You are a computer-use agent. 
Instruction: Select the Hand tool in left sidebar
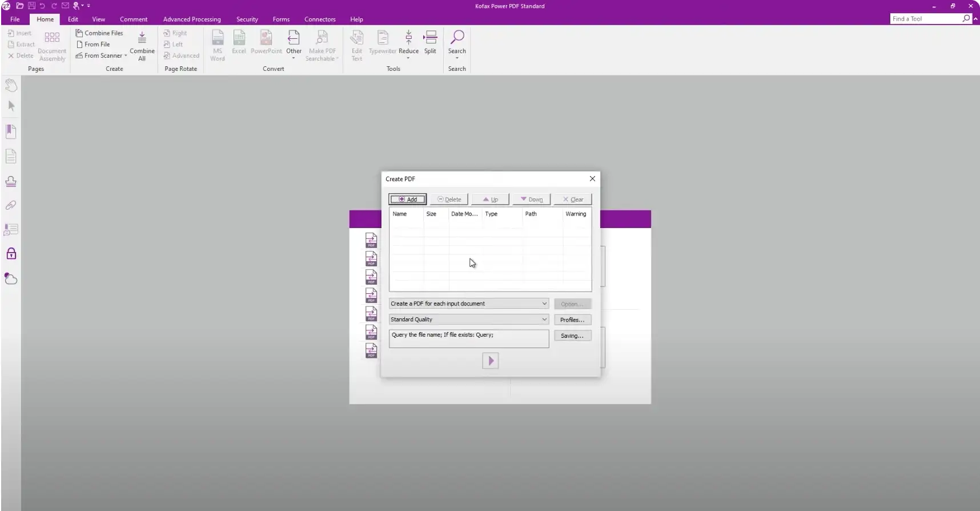(11, 85)
